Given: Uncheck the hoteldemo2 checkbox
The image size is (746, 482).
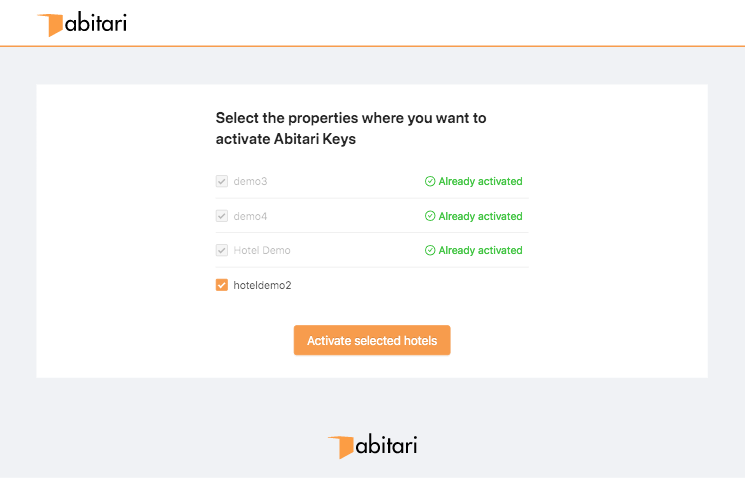Looking at the screenshot, I should pyautogui.click(x=222, y=285).
